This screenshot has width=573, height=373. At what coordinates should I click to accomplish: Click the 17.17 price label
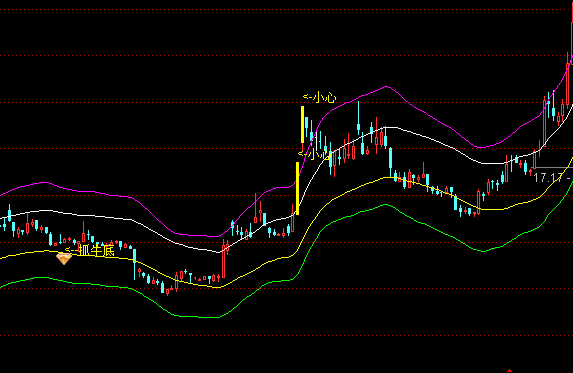[x=548, y=178]
